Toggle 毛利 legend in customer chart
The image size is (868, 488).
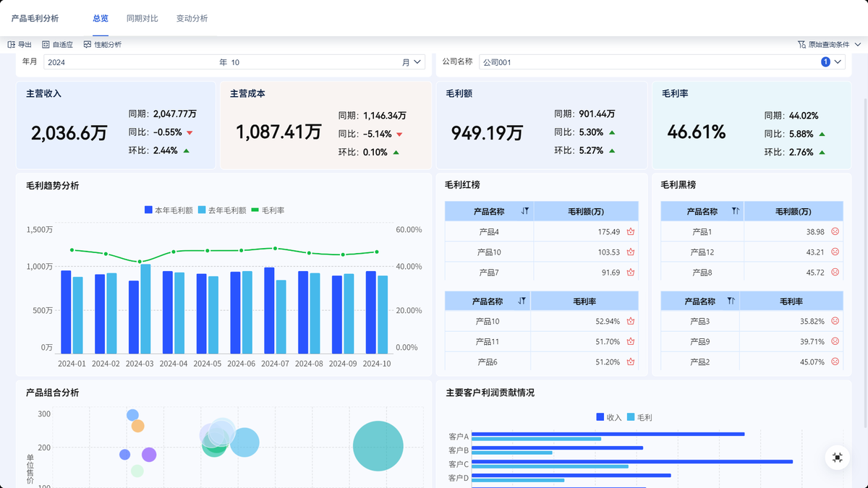pyautogui.click(x=639, y=417)
